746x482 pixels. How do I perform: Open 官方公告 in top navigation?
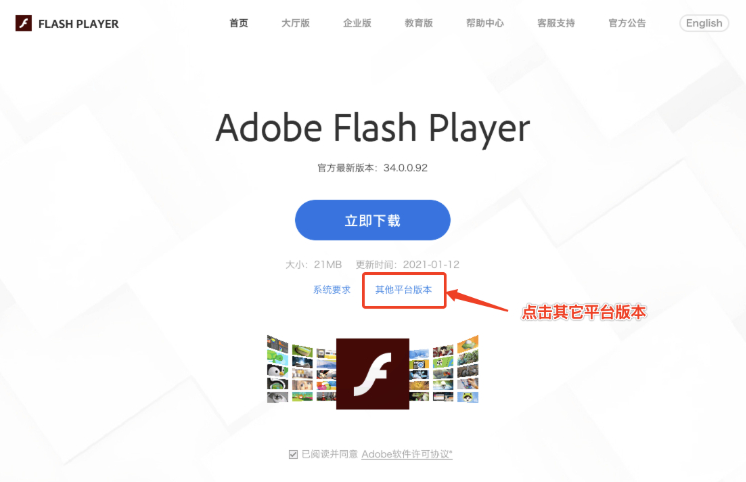627,23
